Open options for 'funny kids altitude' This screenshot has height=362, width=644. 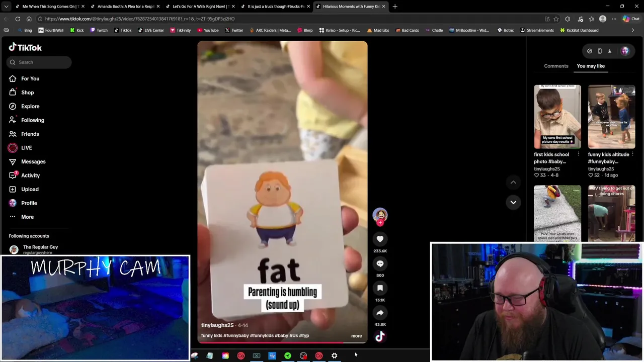[x=632, y=154]
